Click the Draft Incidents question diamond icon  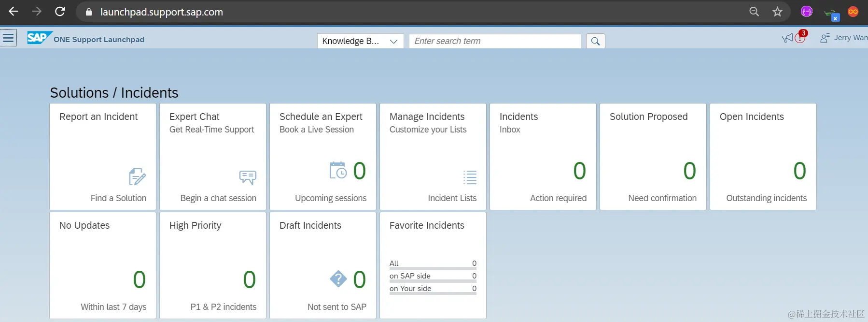pyautogui.click(x=338, y=279)
